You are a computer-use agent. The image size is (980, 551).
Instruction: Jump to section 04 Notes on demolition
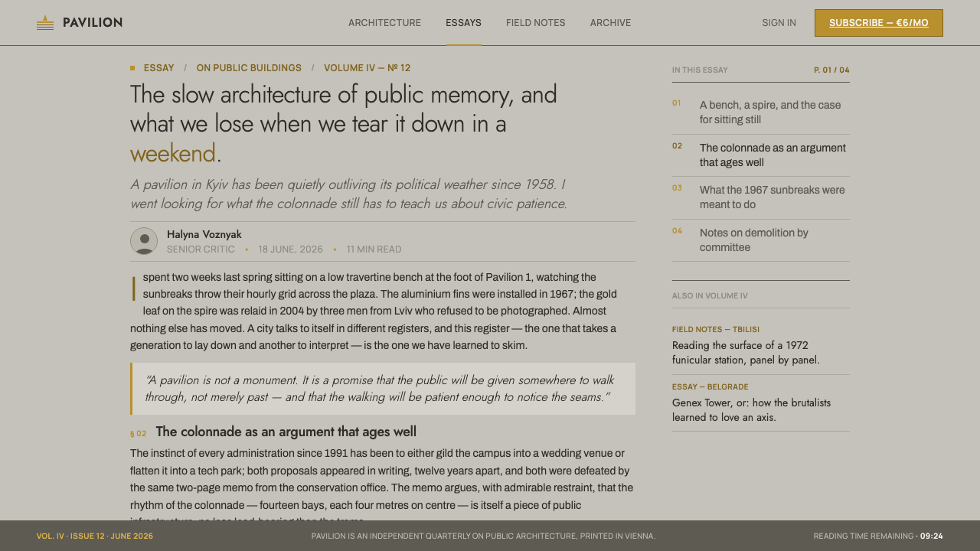point(761,240)
